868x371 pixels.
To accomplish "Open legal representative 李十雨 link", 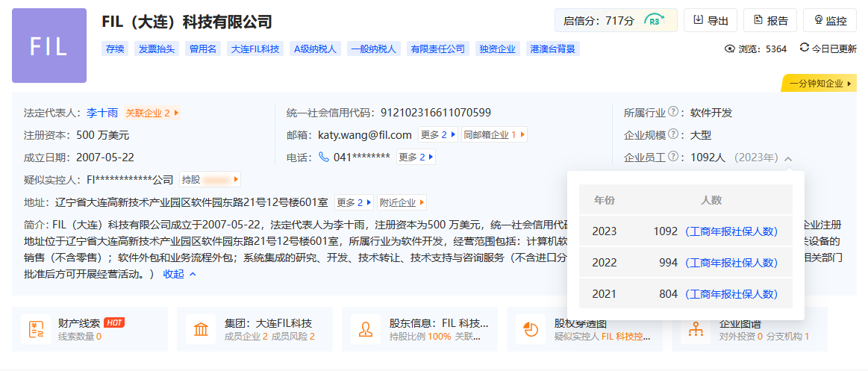I will click(102, 113).
